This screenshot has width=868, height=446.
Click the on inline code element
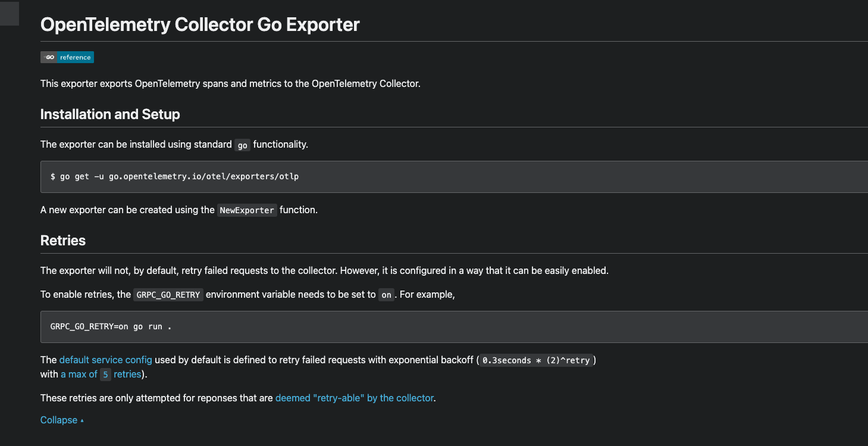[386, 294]
